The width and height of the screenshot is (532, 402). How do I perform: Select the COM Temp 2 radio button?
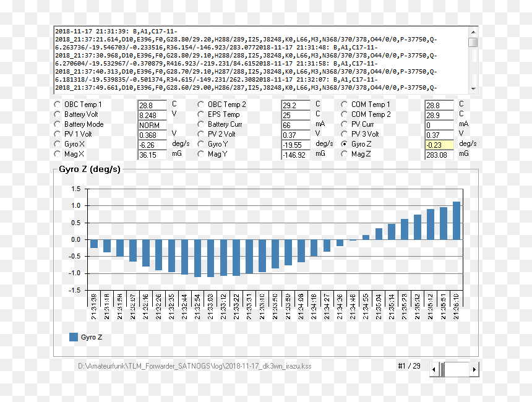pyautogui.click(x=345, y=114)
